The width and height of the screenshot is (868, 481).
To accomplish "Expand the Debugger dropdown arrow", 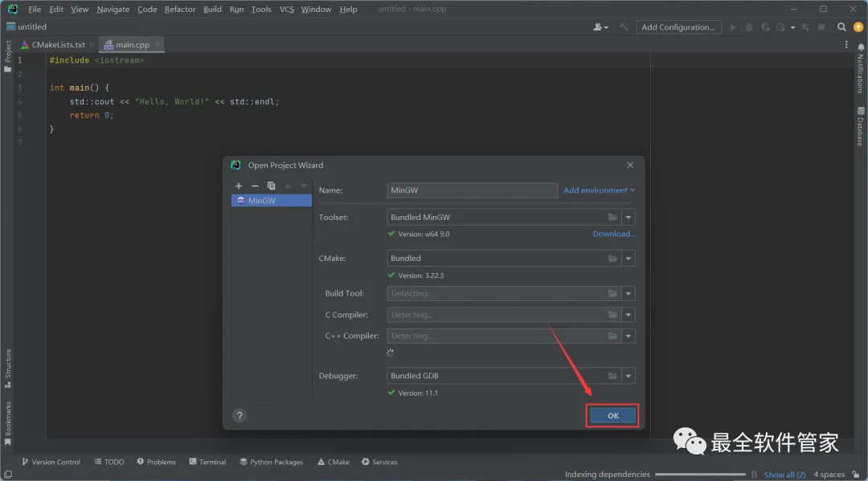I will pos(628,376).
